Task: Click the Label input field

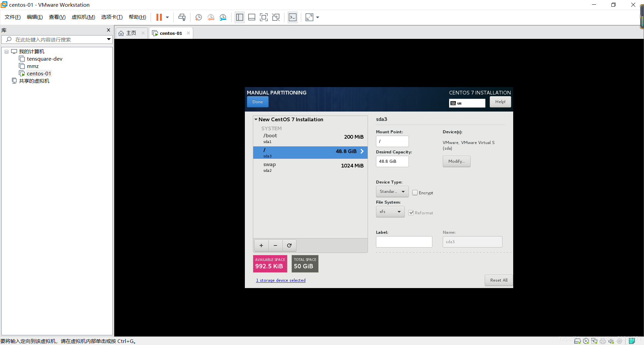Action: coord(404,242)
